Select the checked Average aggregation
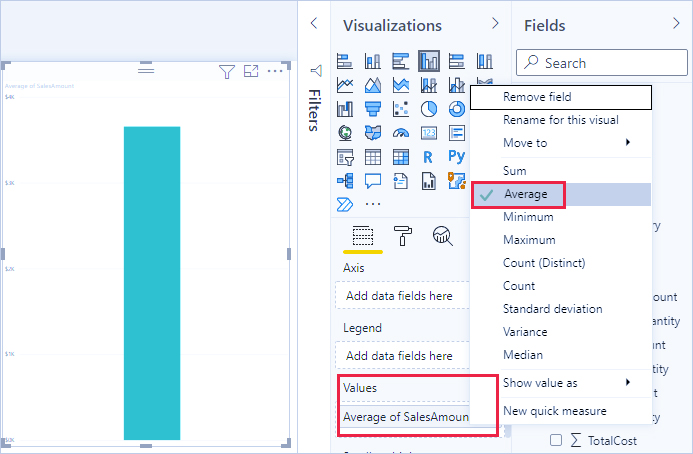Viewport: 693px width, 454px height. 561,194
